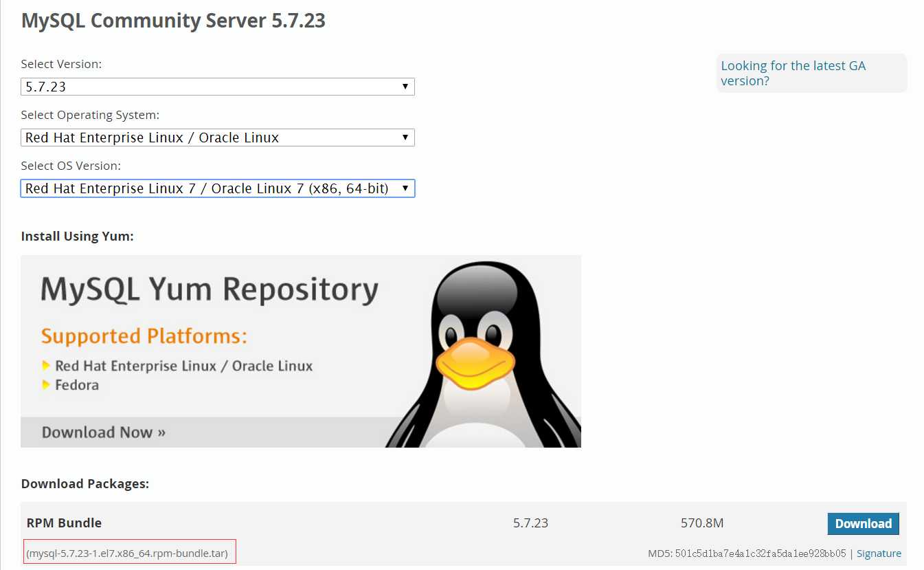Viewport: 924px width, 570px height.
Task: Click the 'Looking for the latest GA version?' link
Action: point(793,73)
